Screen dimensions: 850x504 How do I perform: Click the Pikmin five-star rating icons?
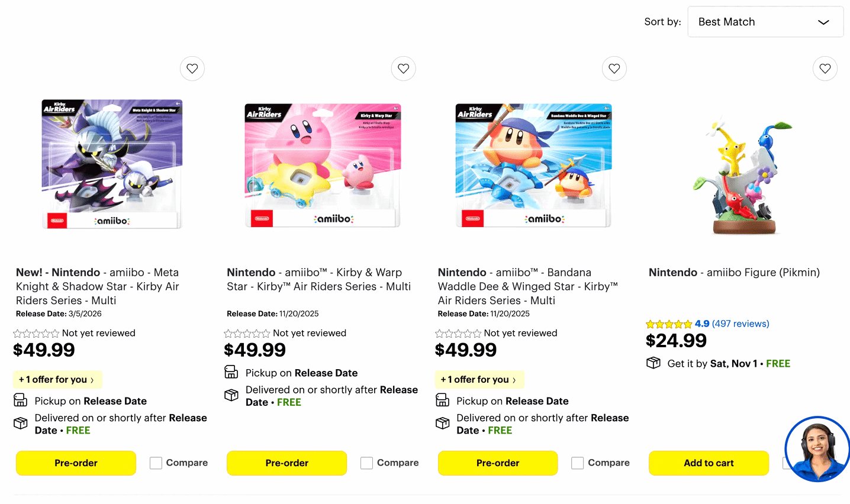pyautogui.click(x=669, y=324)
